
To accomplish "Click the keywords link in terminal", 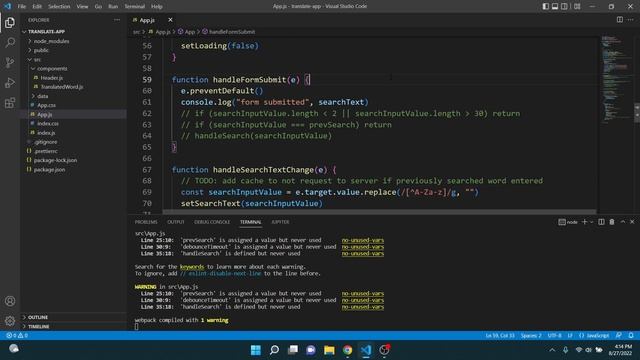I will (192, 267).
